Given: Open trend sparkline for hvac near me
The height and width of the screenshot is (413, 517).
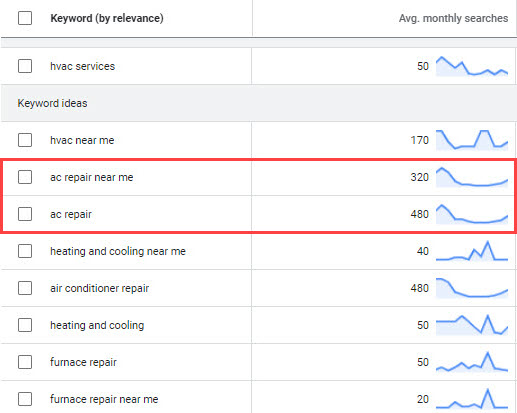Looking at the screenshot, I should click(472, 140).
